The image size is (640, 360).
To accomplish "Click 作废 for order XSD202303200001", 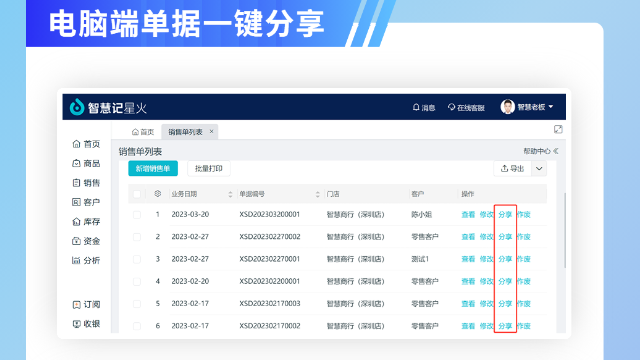I will click(524, 215).
